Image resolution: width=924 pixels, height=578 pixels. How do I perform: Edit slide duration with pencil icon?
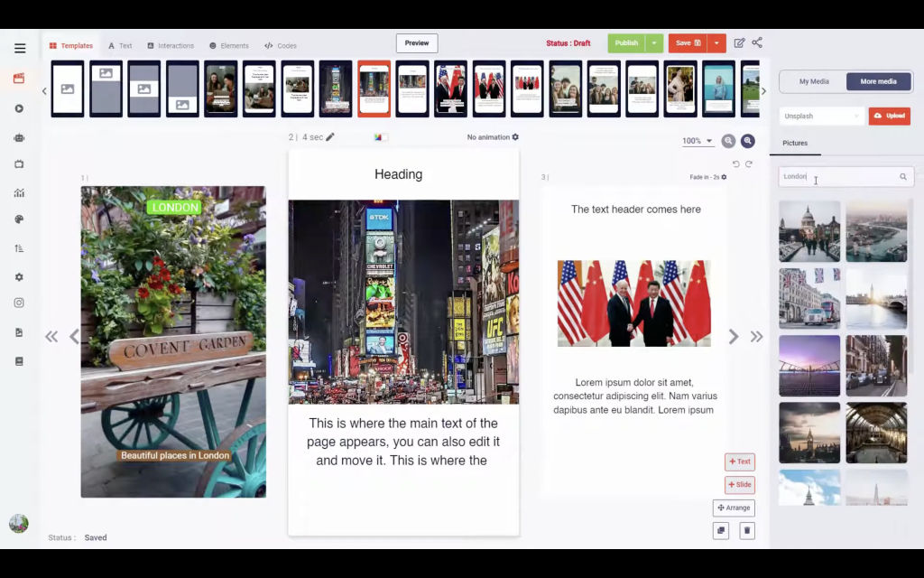pos(330,137)
